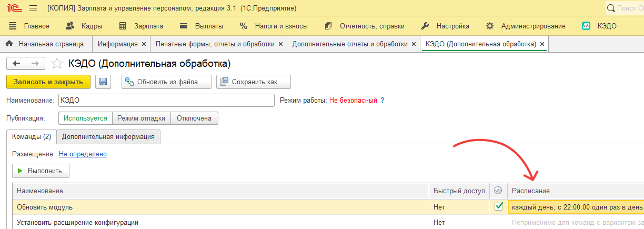Screen dimensions: 644x229
Task: Close Печатные формы, отчеты и обработки tab
Action: point(280,44)
